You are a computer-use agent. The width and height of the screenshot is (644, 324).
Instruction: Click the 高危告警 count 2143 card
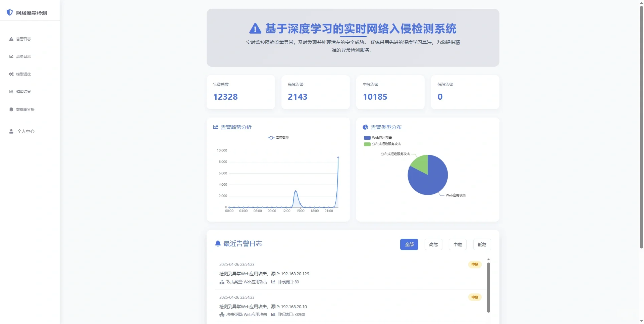(x=316, y=92)
